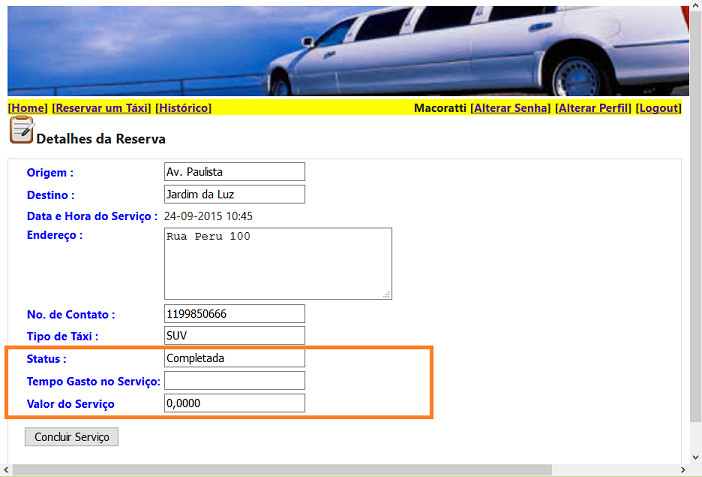Click the Origem field with Av. Paulista
The width and height of the screenshot is (702, 477).
tap(234, 172)
